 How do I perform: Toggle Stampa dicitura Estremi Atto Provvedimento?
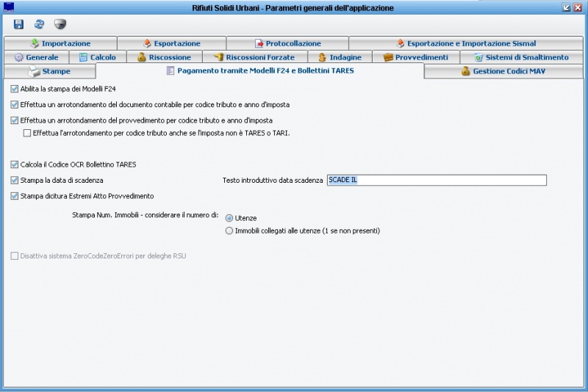[14, 196]
